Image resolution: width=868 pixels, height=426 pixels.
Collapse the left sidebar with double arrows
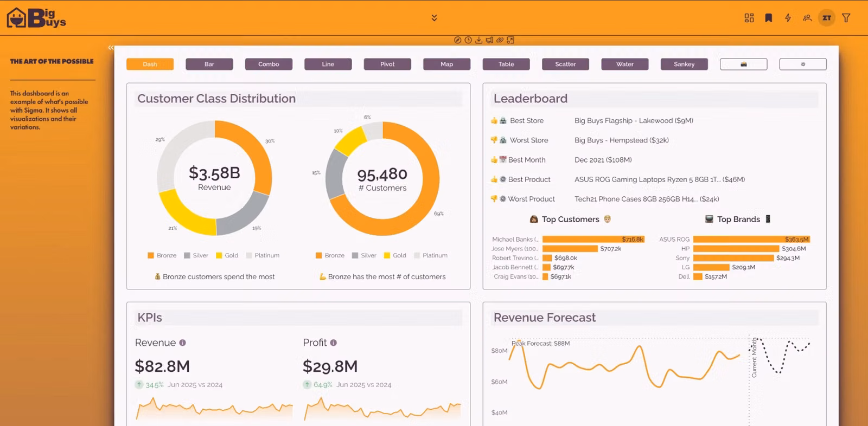point(111,48)
